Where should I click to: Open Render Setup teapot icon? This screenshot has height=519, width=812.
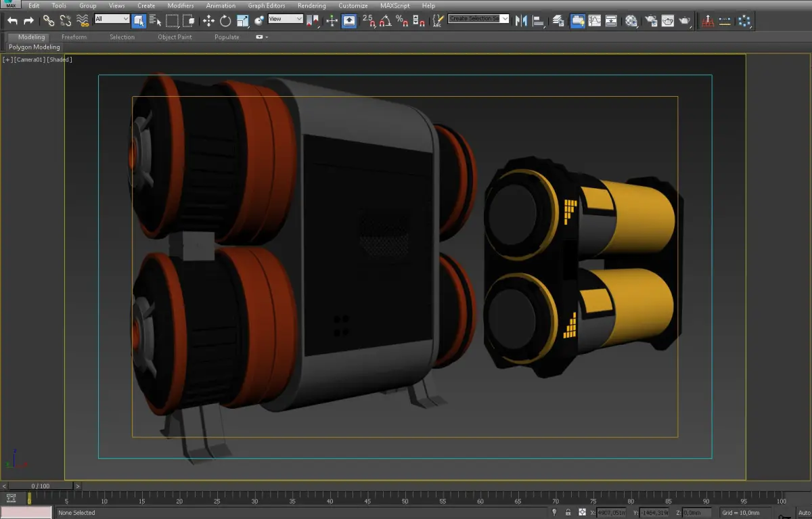(650, 21)
